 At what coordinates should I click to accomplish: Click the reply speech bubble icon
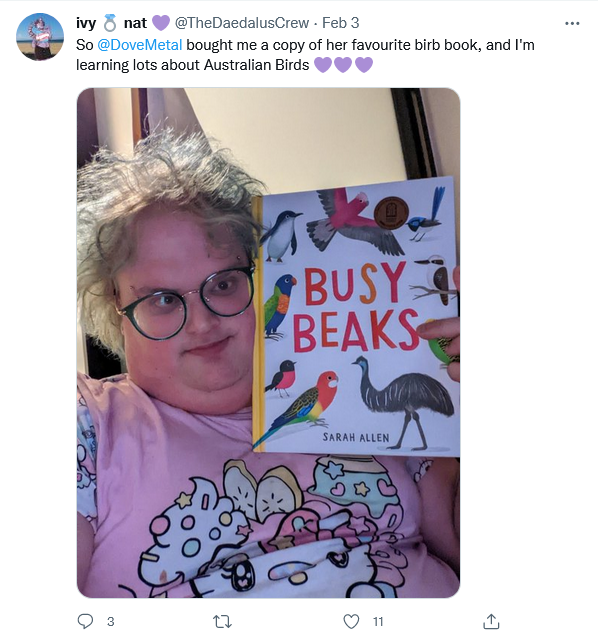tap(85, 621)
